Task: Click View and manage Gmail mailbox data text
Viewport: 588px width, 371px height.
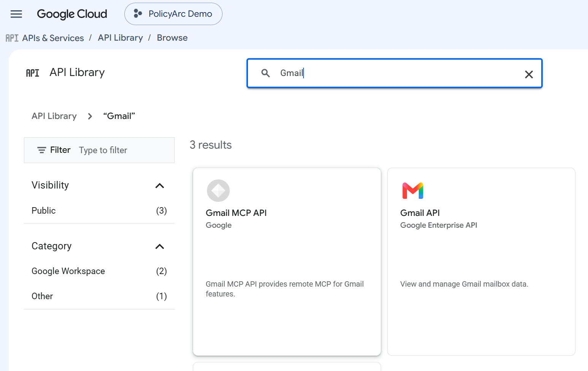Action: (464, 284)
